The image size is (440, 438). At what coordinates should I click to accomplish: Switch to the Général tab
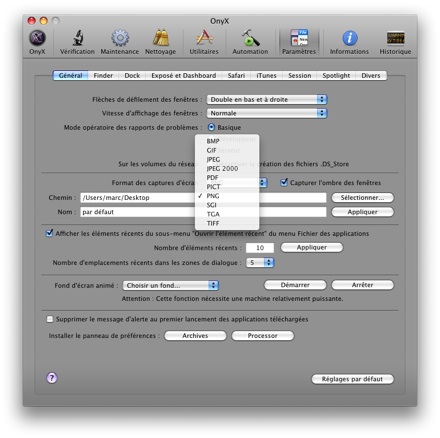click(70, 76)
